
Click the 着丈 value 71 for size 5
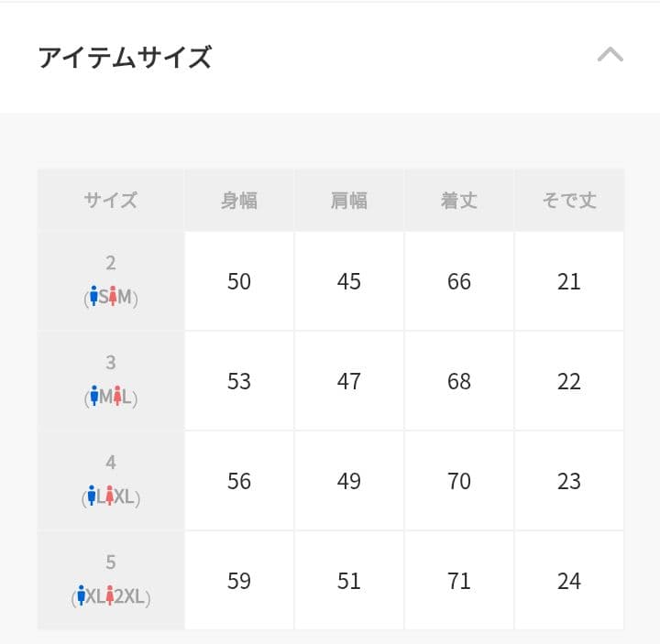(x=459, y=581)
